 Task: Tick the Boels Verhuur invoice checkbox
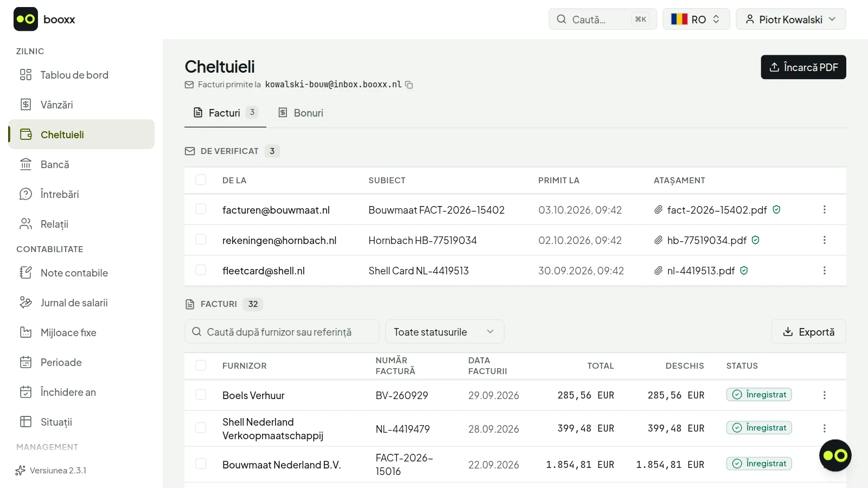(x=201, y=395)
